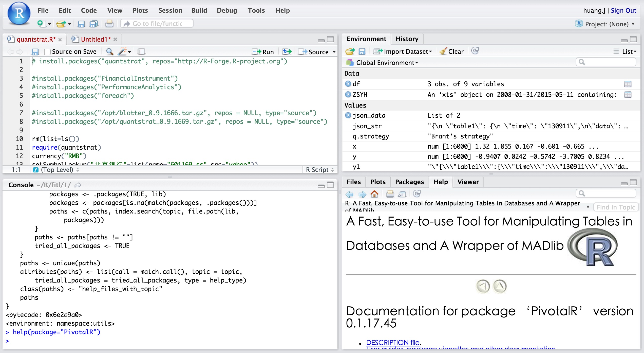
Task: Open the DESCRIPTION file link
Action: point(393,342)
